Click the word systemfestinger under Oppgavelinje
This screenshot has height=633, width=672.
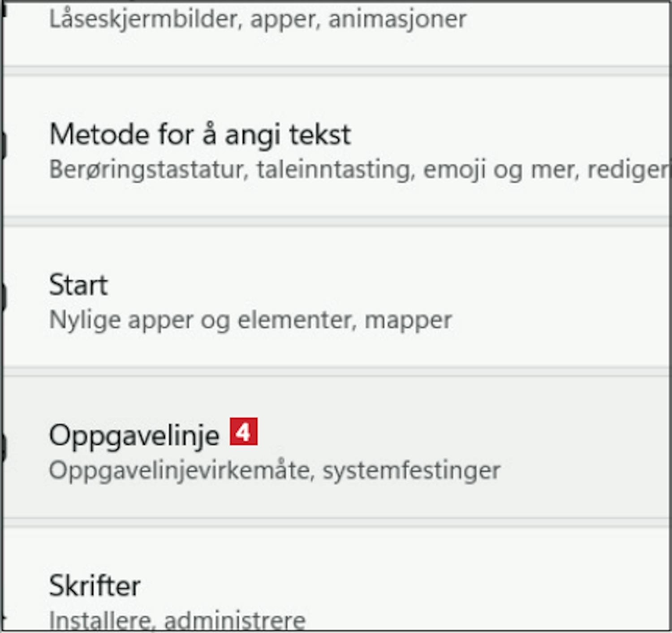(411, 471)
